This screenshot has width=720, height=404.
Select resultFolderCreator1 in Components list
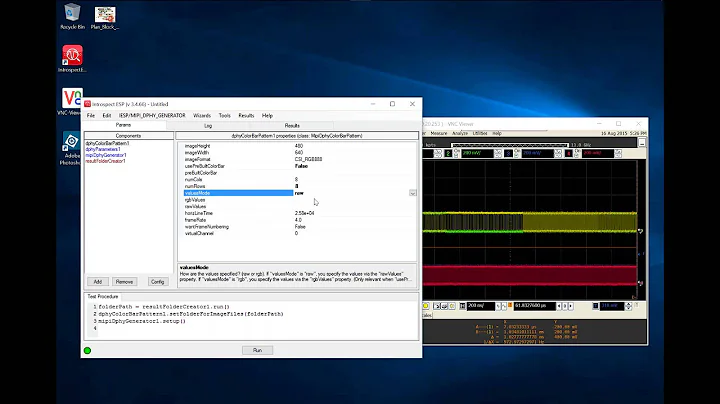(105, 161)
